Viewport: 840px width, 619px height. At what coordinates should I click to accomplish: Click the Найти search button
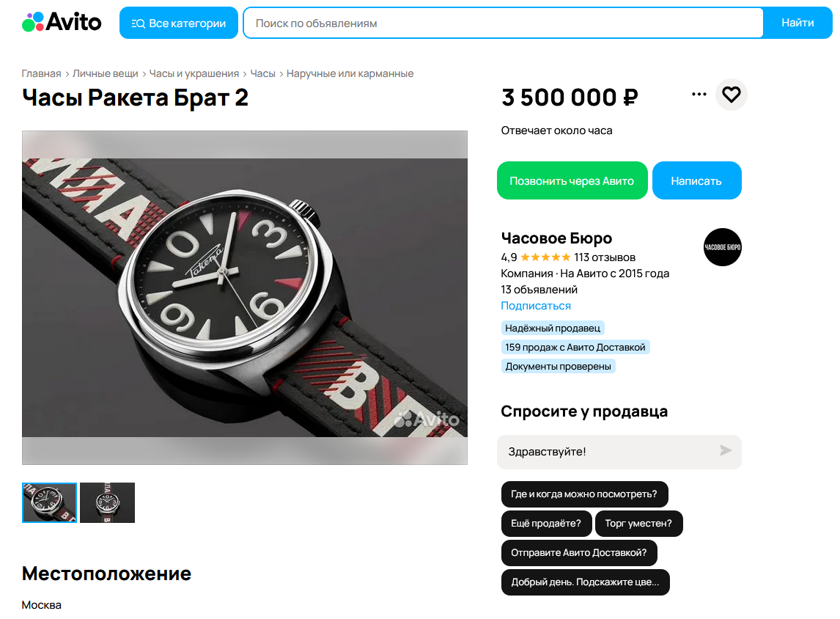point(797,23)
